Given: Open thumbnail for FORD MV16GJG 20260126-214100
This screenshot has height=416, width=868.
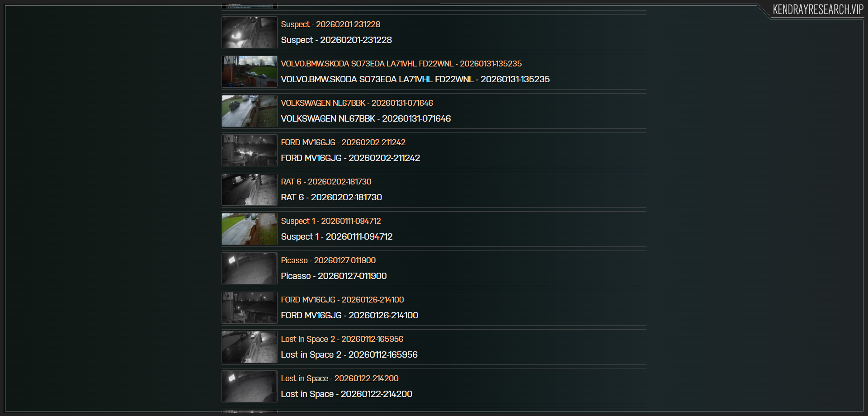Looking at the screenshot, I should point(250,308).
